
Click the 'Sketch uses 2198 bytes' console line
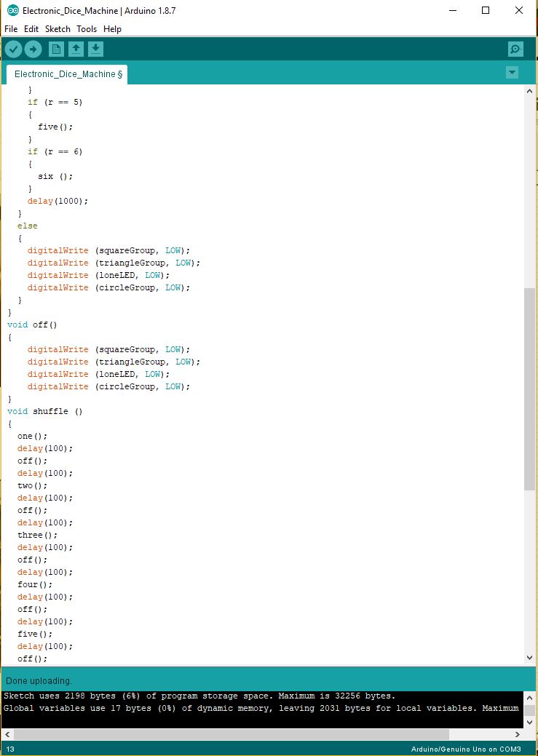click(x=199, y=696)
